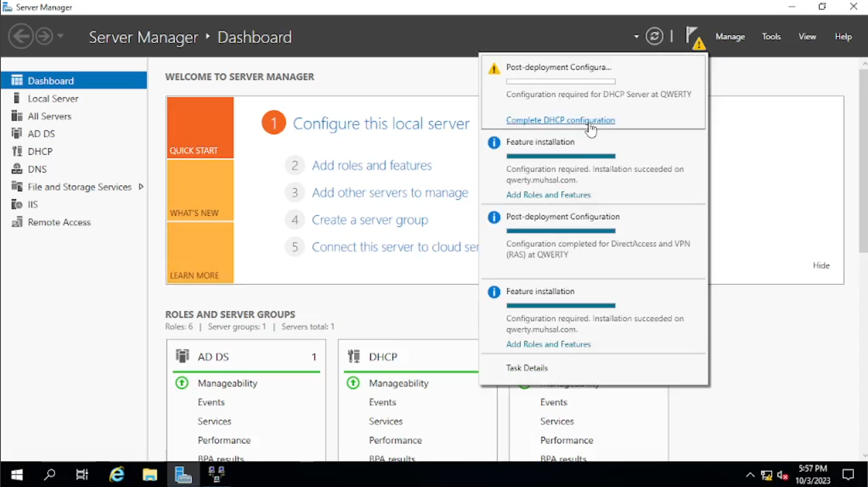Click Task Details in notifications

527,368
